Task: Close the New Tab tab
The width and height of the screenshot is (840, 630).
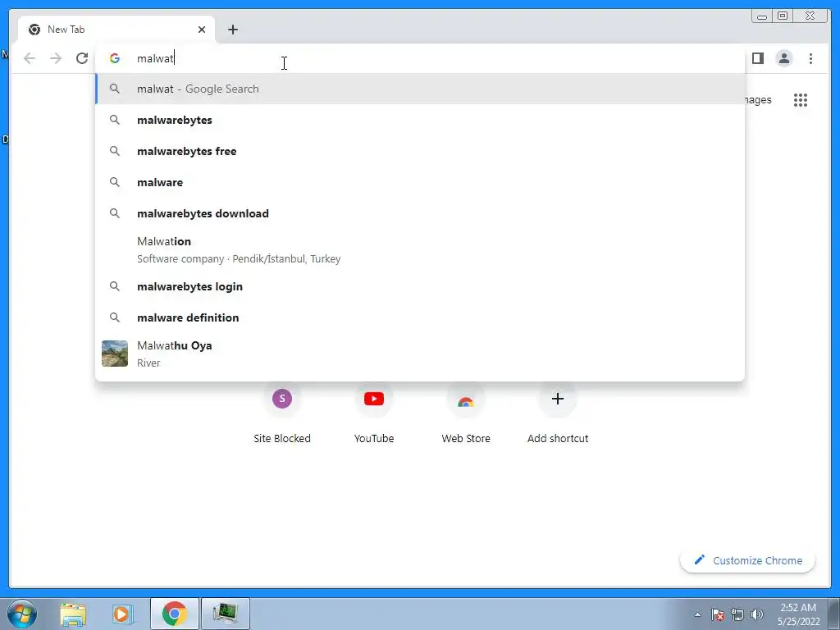Action: pyautogui.click(x=202, y=30)
